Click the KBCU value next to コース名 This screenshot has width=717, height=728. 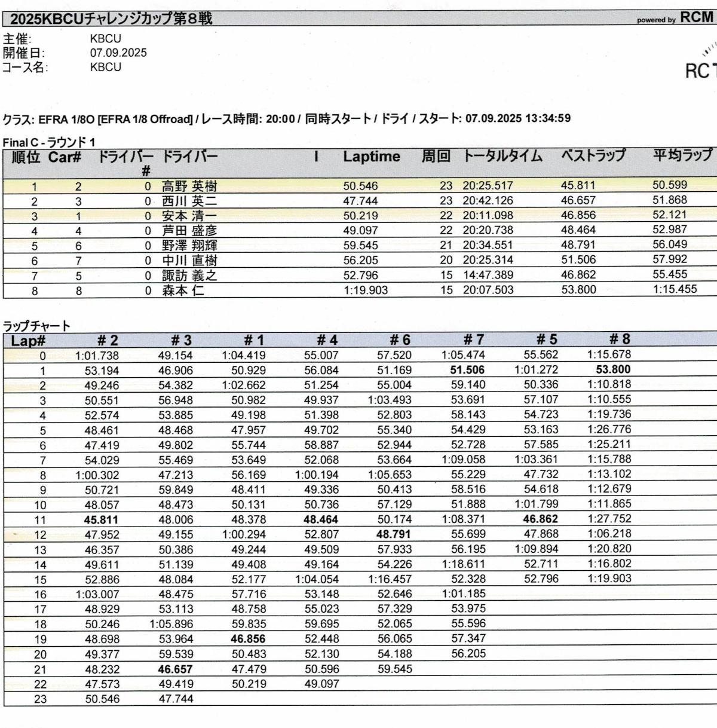pyautogui.click(x=106, y=67)
